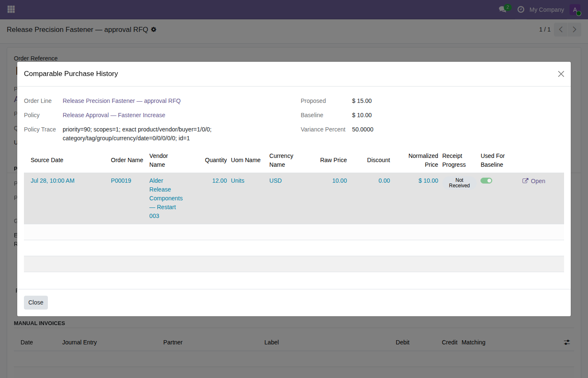The height and width of the screenshot is (378, 588).
Task: Sort by the Currency Name column header
Action: [x=281, y=160]
